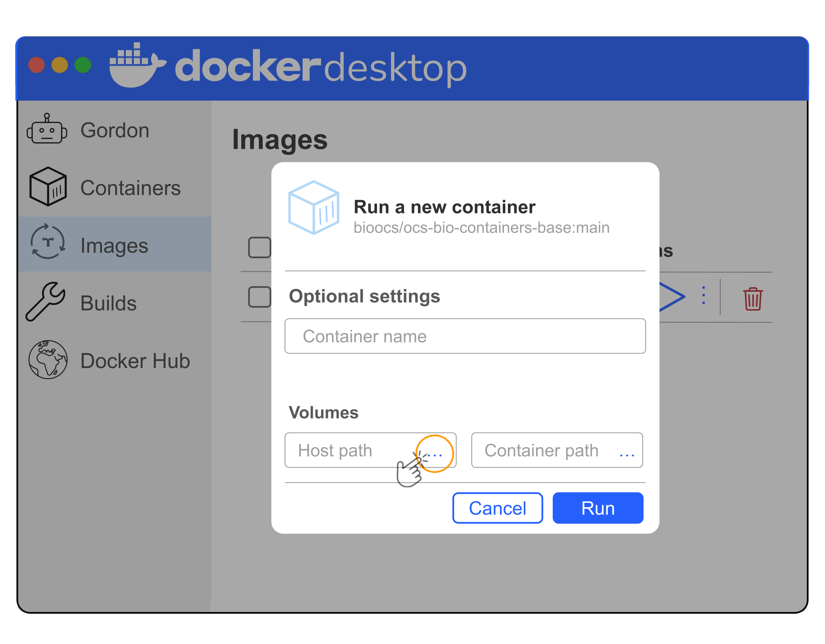Click the Host path field
This screenshot has height=644, width=825.
tap(371, 450)
